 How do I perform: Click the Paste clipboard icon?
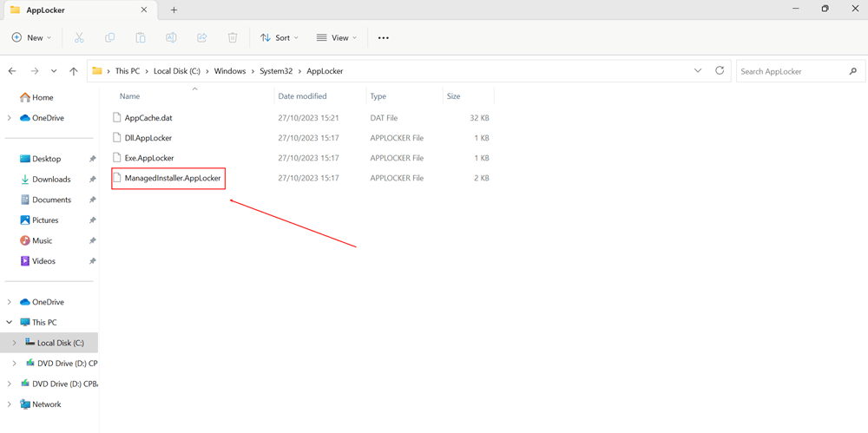(x=141, y=37)
